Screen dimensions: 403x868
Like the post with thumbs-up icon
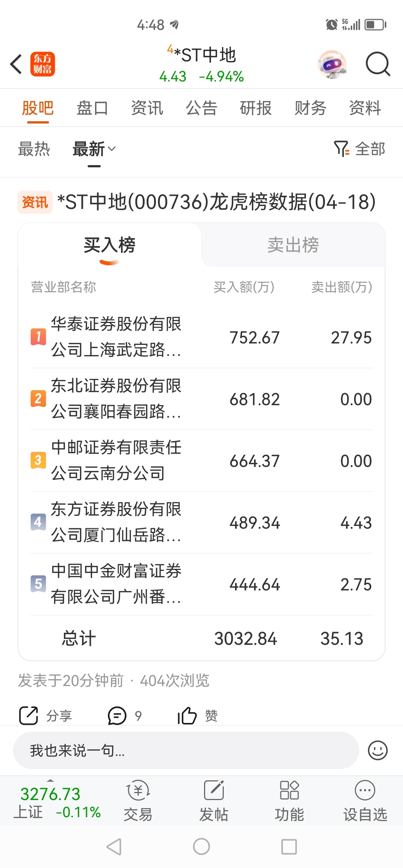(187, 715)
